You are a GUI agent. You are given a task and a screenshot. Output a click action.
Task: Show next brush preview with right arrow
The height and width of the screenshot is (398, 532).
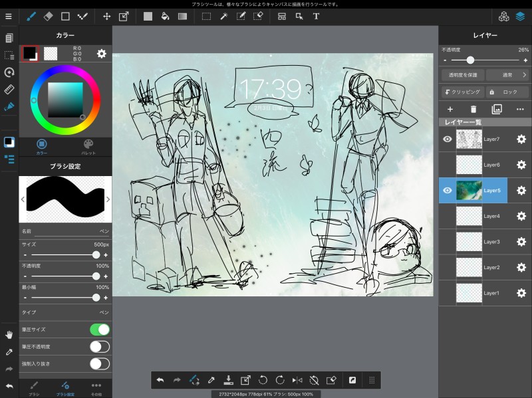(x=108, y=199)
